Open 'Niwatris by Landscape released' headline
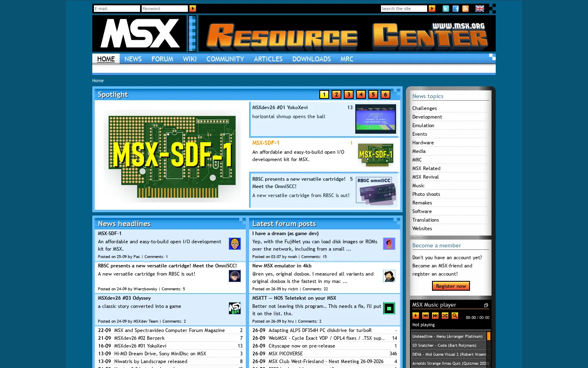This screenshot has width=588, height=368. tap(151, 361)
